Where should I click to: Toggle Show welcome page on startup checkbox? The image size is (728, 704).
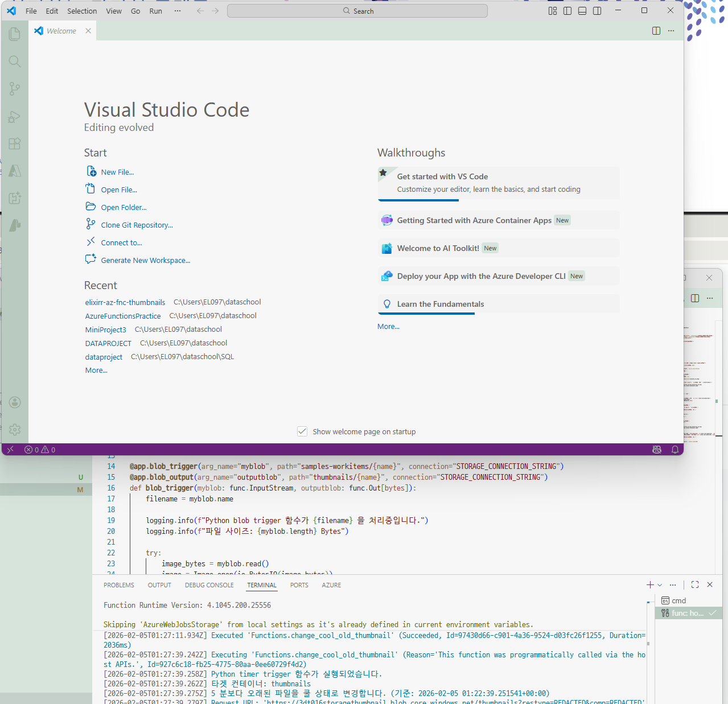coord(302,431)
